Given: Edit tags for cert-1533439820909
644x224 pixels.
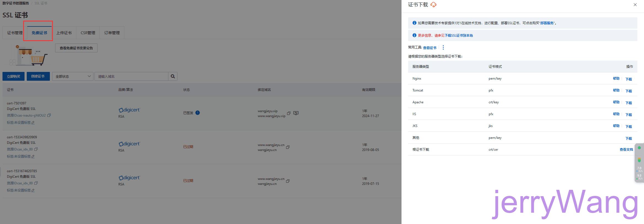Looking at the screenshot, I should point(33,156).
